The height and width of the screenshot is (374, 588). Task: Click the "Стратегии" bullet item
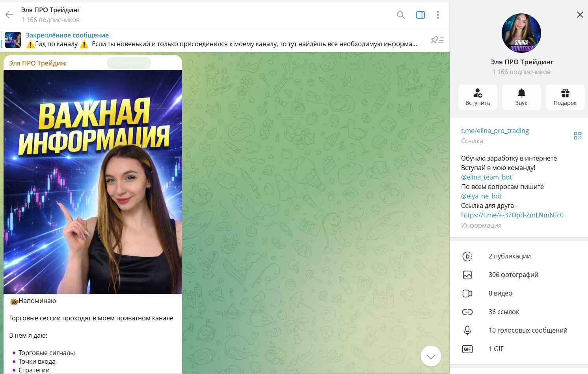(34, 370)
